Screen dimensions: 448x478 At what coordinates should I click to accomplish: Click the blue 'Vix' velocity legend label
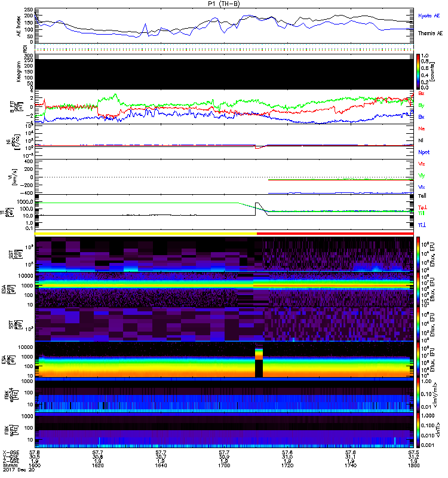(422, 187)
